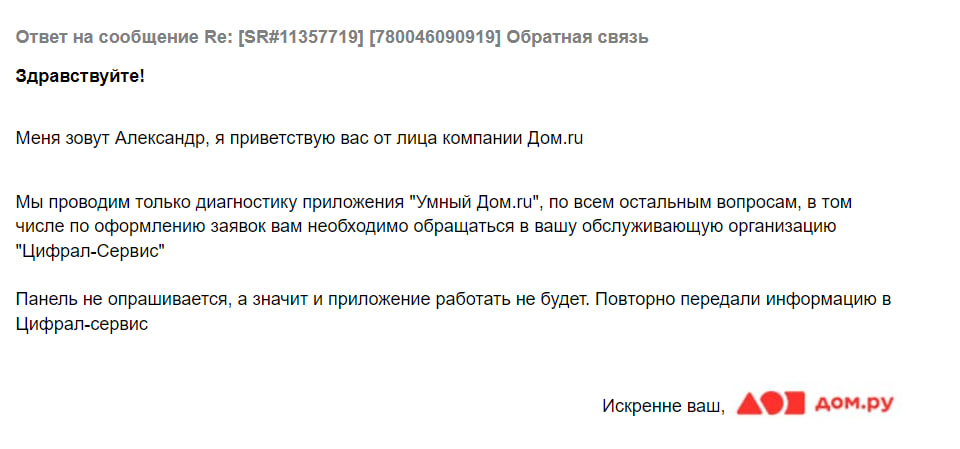Click the red circle in the logo
This screenshot has width=960, height=449.
point(772,404)
